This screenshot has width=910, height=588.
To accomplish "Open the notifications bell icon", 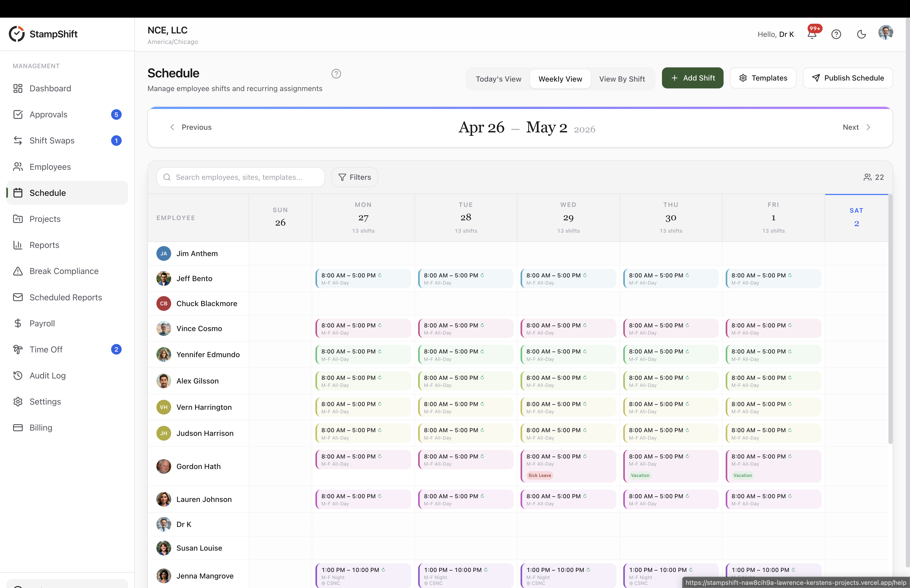I will coord(812,34).
